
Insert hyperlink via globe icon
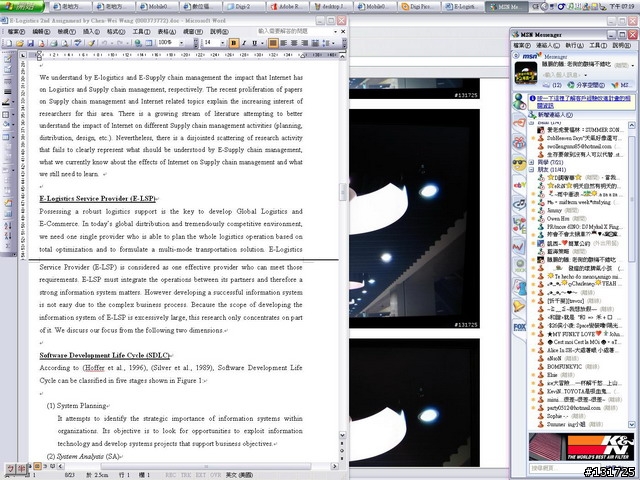pyautogui.click(x=138, y=43)
